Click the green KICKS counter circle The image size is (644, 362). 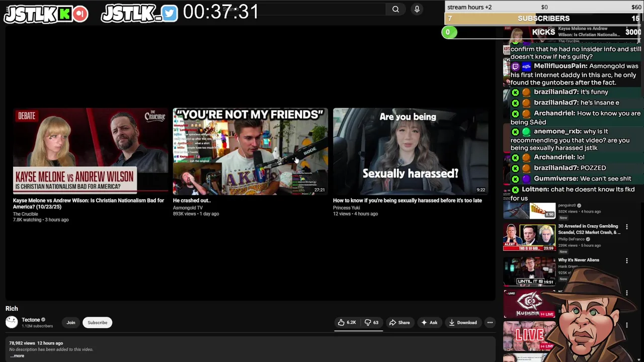(x=449, y=32)
